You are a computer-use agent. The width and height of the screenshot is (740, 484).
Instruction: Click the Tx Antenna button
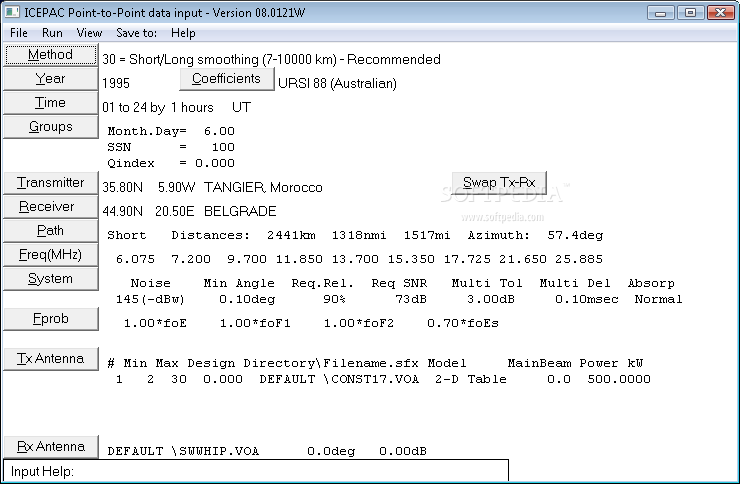50,359
